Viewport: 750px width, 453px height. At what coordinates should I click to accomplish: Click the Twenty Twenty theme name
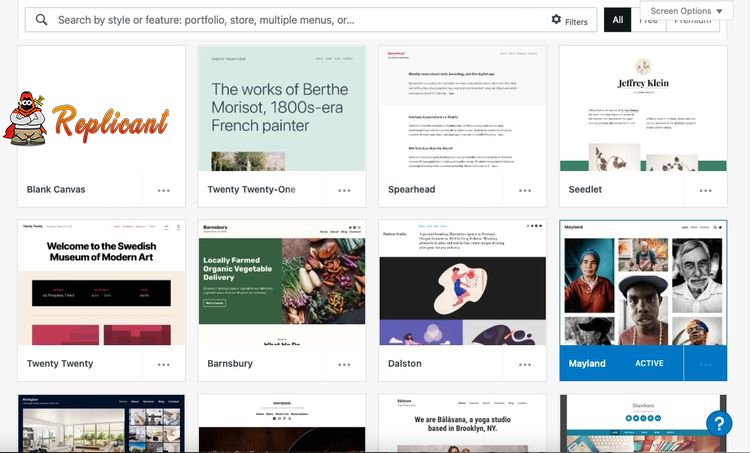coord(60,364)
